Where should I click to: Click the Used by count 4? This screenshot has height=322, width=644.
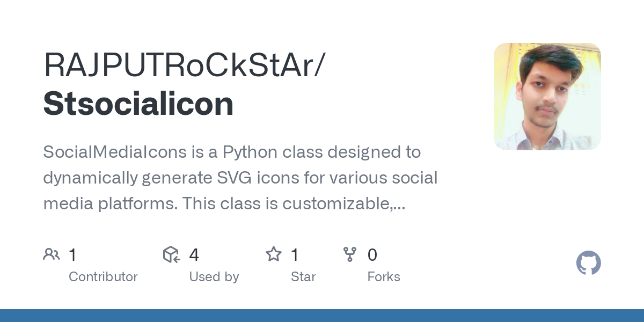pyautogui.click(x=194, y=255)
